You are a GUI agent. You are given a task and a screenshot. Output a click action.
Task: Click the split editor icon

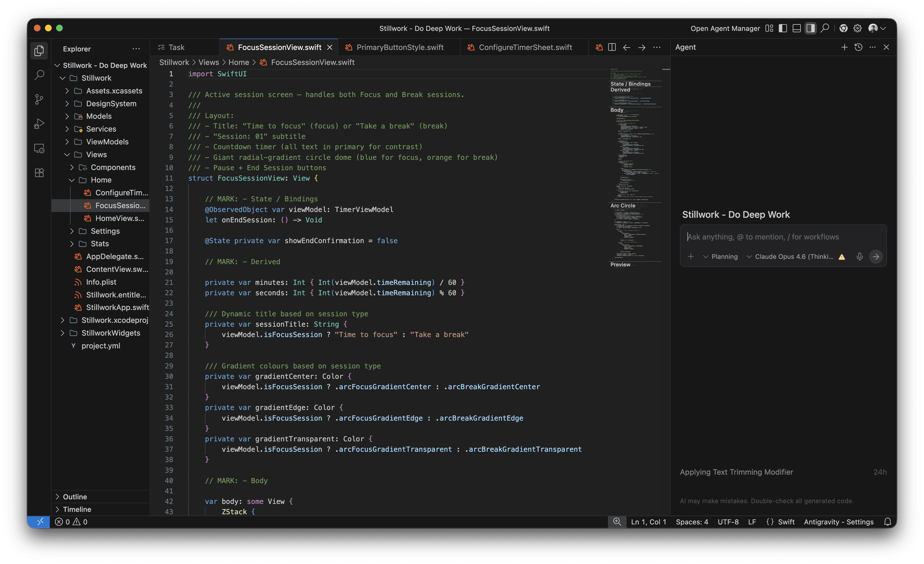click(x=612, y=47)
